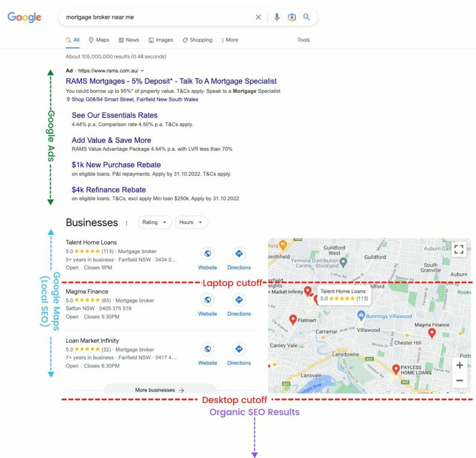
Task: Open ad info dropdown arrow beside rams.com.au
Action: 142,71
